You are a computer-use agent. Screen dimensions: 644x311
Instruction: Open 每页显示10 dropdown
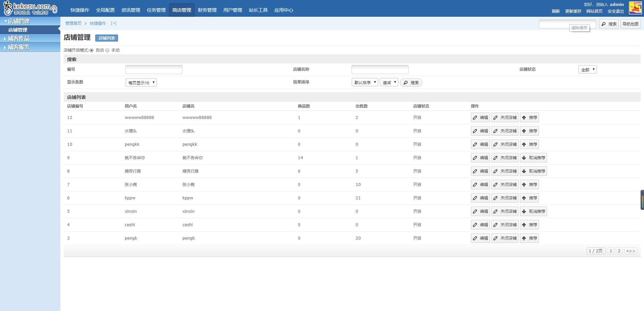pyautogui.click(x=141, y=82)
